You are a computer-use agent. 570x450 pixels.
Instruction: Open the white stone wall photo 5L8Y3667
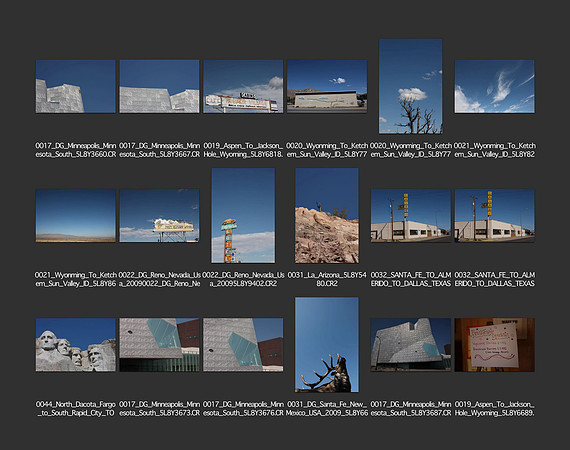coord(159,86)
